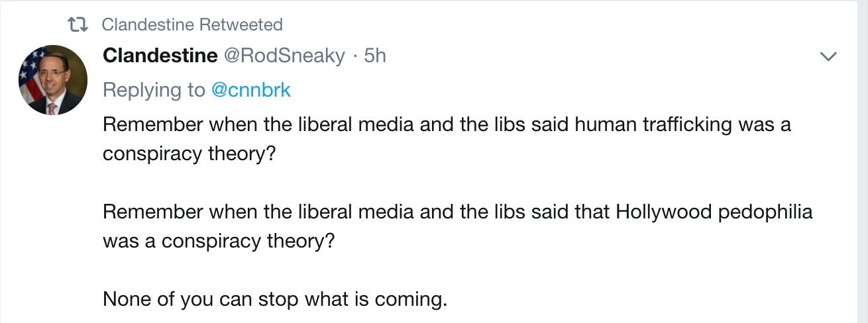
Task: Expand the tweet options chevron menu
Action: point(829,57)
